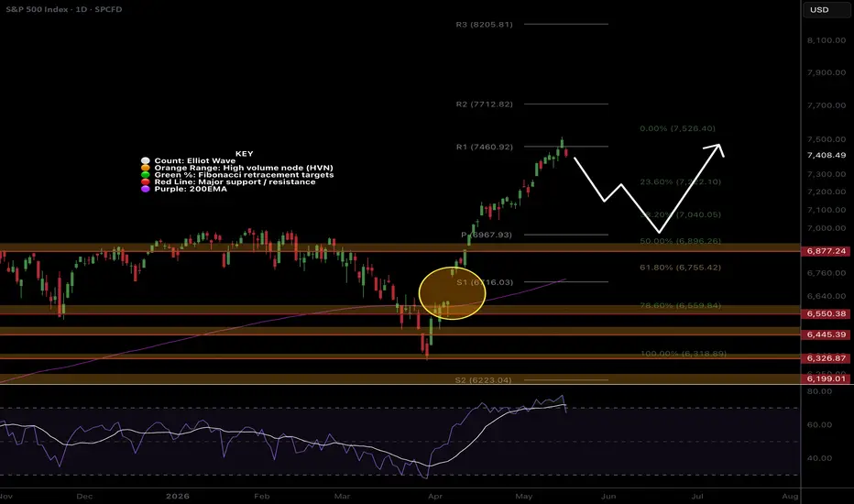Select the P (6967.93) pivot label

487,235
